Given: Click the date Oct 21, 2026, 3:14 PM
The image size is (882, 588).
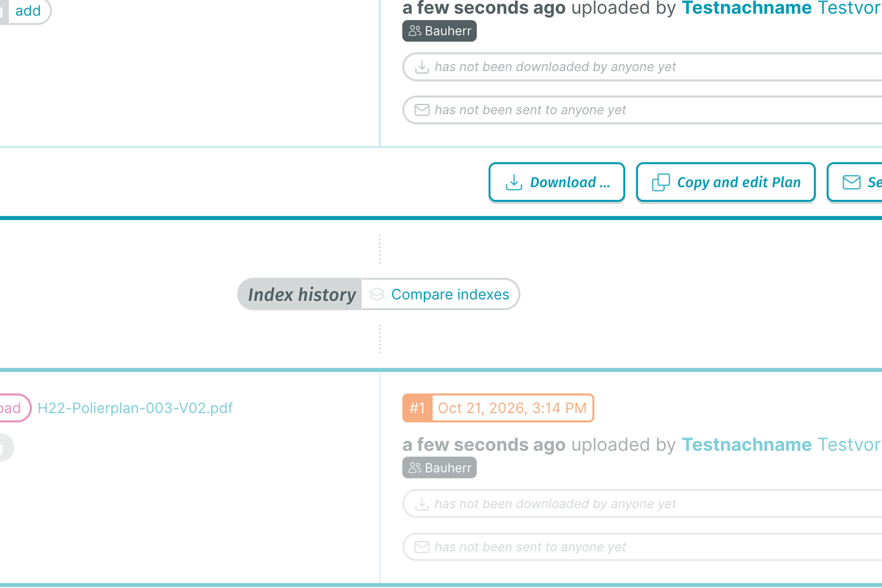Looking at the screenshot, I should click(512, 408).
